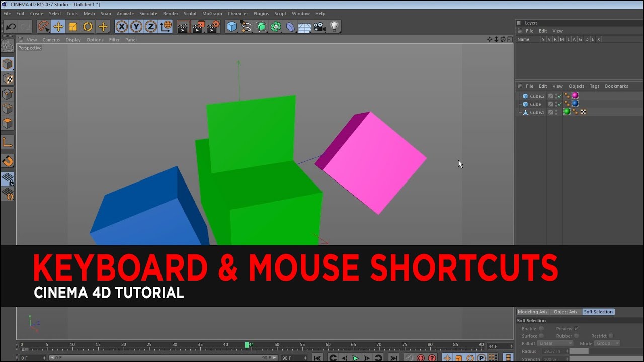The width and height of the screenshot is (644, 362).
Task: Uncheck the Preview checkbox
Action: (577, 328)
